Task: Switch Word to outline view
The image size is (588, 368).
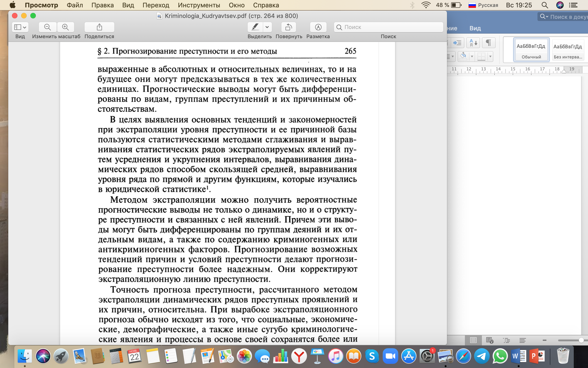Action: click(506, 340)
